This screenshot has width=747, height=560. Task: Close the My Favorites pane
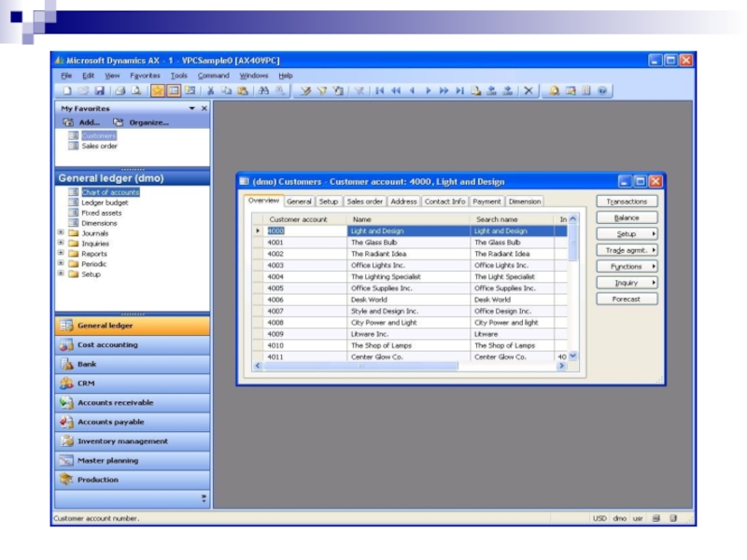point(204,108)
